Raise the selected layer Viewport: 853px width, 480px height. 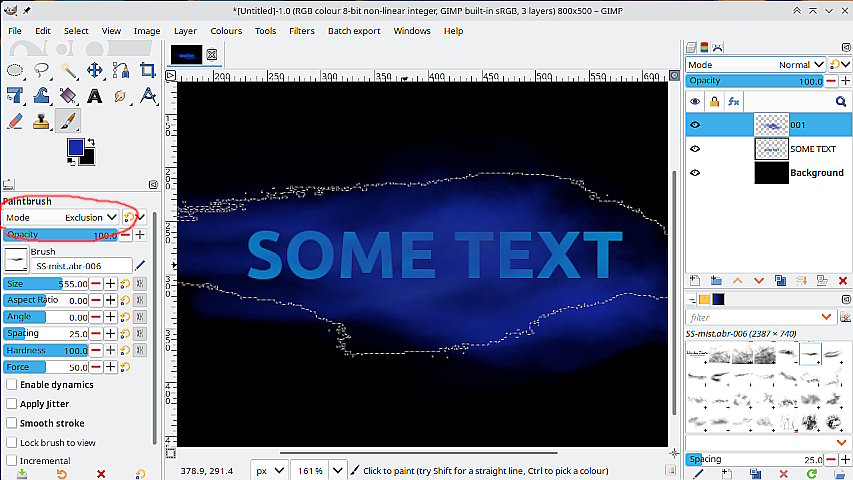coord(737,281)
